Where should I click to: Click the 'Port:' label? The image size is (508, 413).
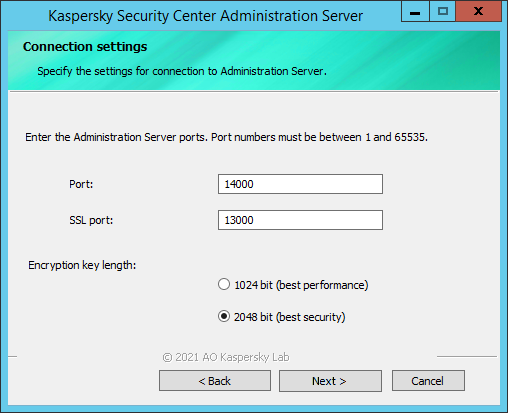81,184
